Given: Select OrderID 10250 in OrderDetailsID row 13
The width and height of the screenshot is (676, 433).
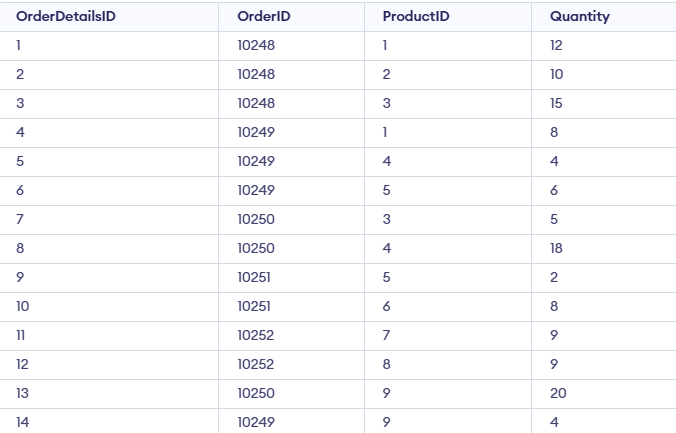Looking at the screenshot, I should point(255,393).
